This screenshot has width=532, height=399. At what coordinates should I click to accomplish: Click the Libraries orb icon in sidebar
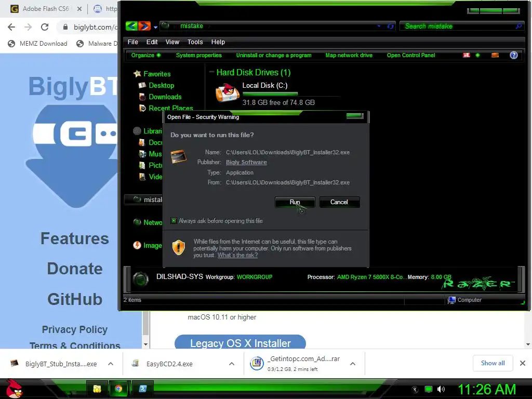point(137,131)
